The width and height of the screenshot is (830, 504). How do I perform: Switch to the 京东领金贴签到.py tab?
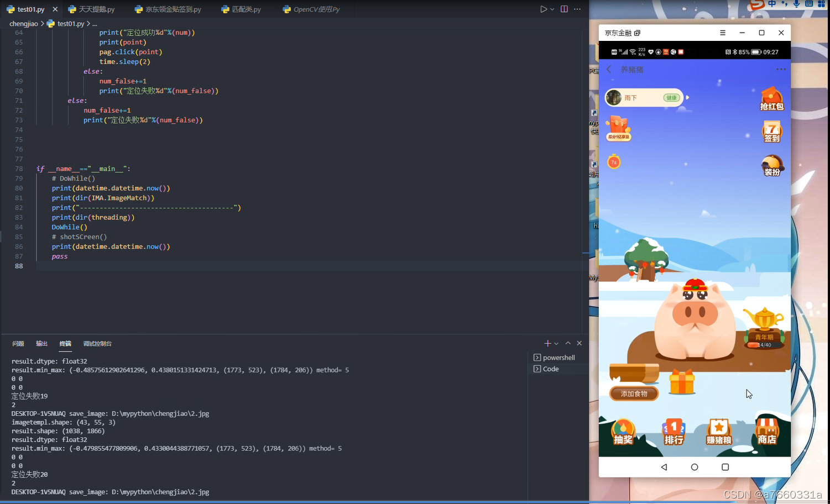point(168,9)
